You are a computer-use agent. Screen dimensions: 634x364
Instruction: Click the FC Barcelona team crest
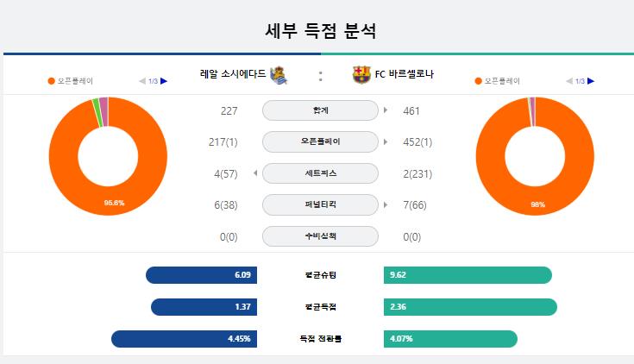pyautogui.click(x=361, y=74)
